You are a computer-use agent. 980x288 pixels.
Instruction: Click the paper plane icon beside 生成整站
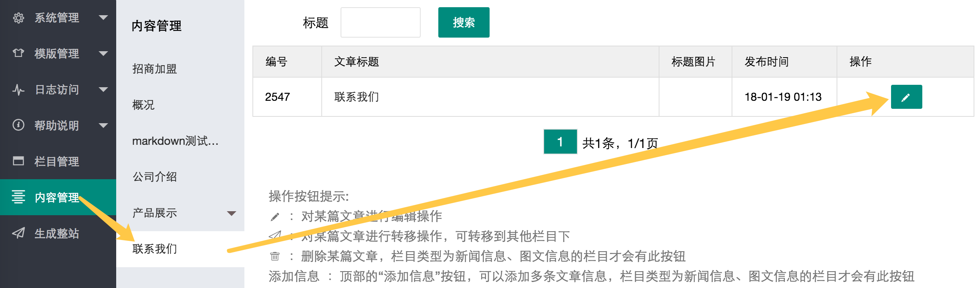point(18,233)
